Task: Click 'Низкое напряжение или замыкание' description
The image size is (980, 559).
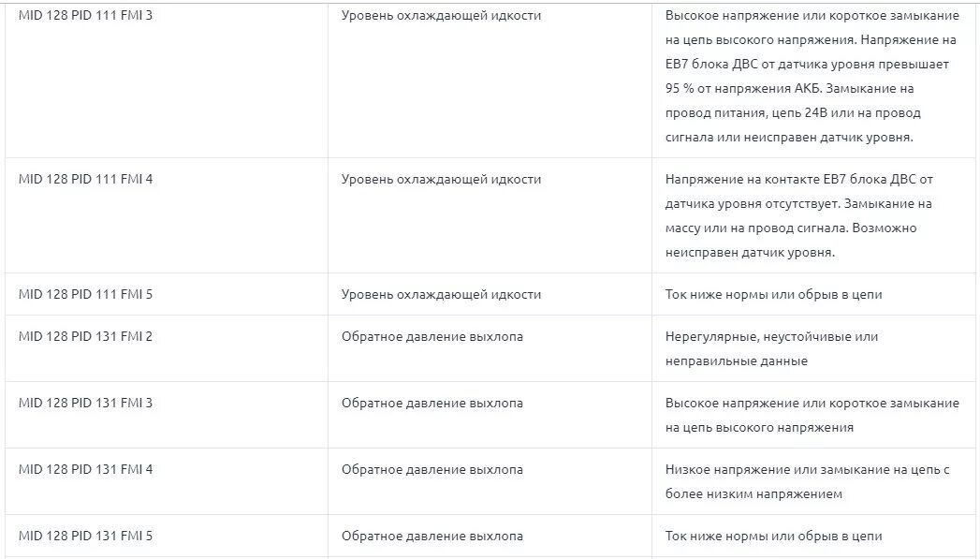Action: tap(807, 481)
